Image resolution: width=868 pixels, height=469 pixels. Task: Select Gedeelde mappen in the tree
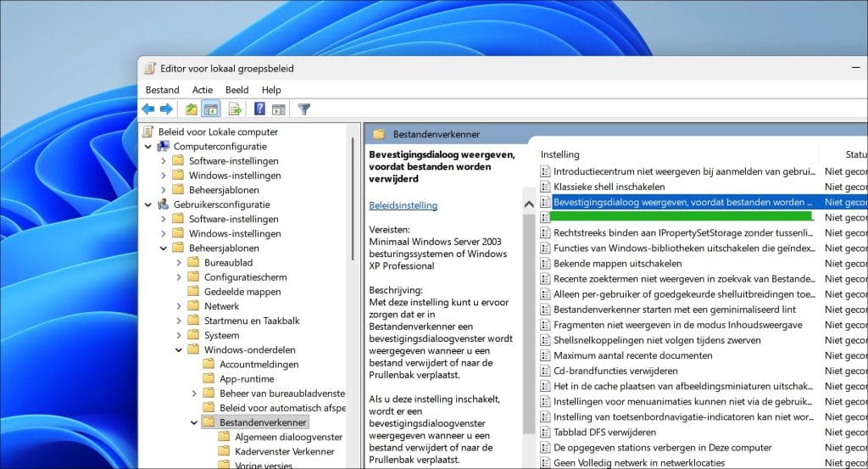(x=242, y=292)
